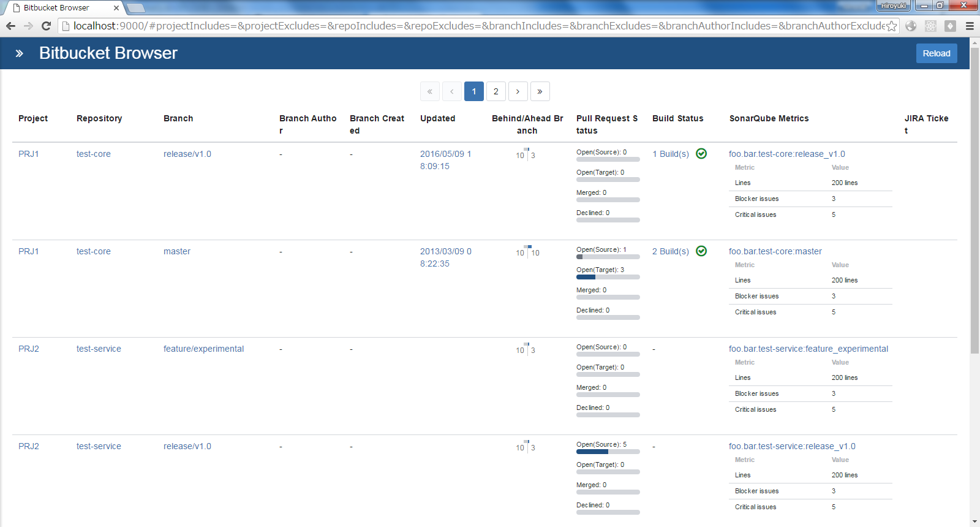This screenshot has width=980, height=527.
Task: Click Open(Source): 1 progress bar, master row
Action: [608, 257]
